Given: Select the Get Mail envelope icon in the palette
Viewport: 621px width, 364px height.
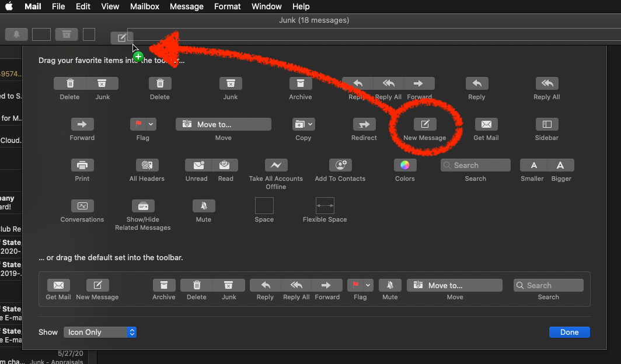Looking at the screenshot, I should 486,124.
